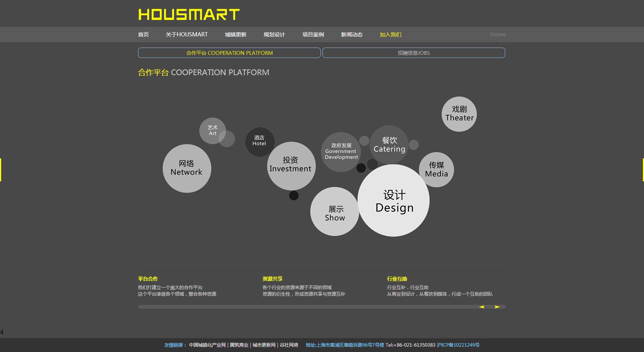This screenshot has width=644, height=352.
Task: Open the Network bubble
Action: click(x=187, y=168)
